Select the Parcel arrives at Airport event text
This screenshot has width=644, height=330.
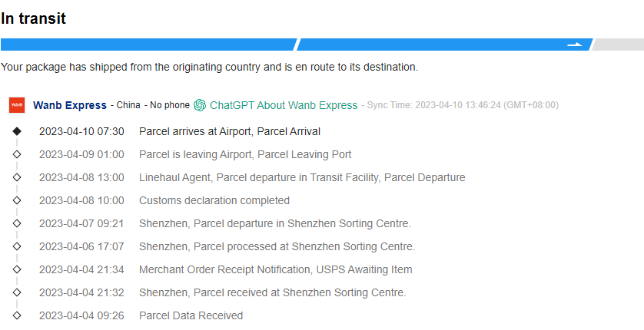[230, 131]
